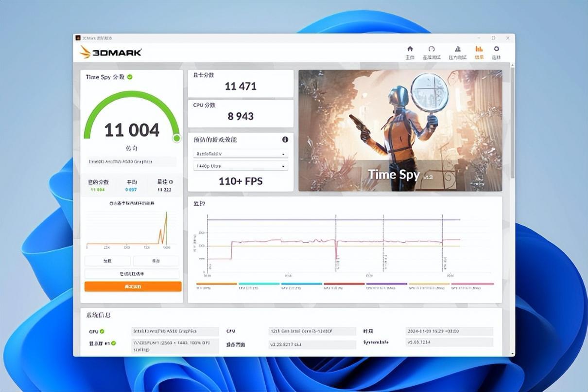This screenshot has width=588, height=392.
Task: Click Intel Arc A580 Graphics in system info
Action: pyautogui.click(x=175, y=331)
